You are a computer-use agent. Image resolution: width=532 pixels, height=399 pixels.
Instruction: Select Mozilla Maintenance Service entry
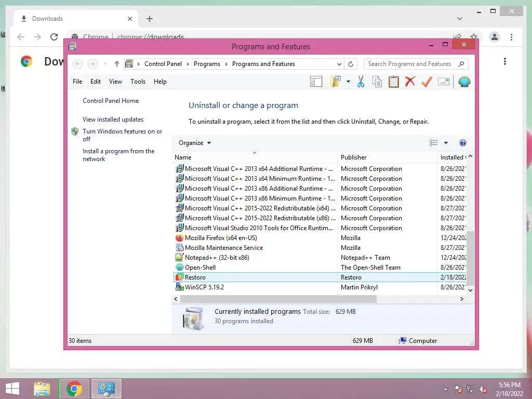click(x=320, y=248)
